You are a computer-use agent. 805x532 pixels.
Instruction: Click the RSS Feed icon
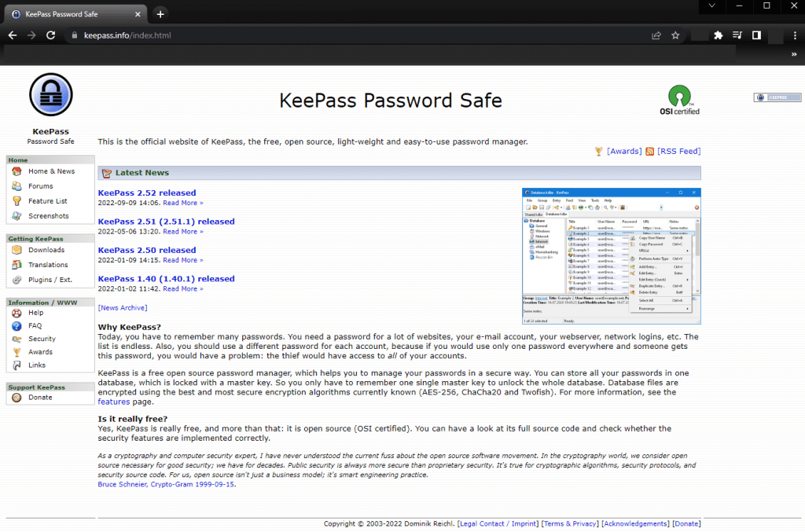[652, 151]
